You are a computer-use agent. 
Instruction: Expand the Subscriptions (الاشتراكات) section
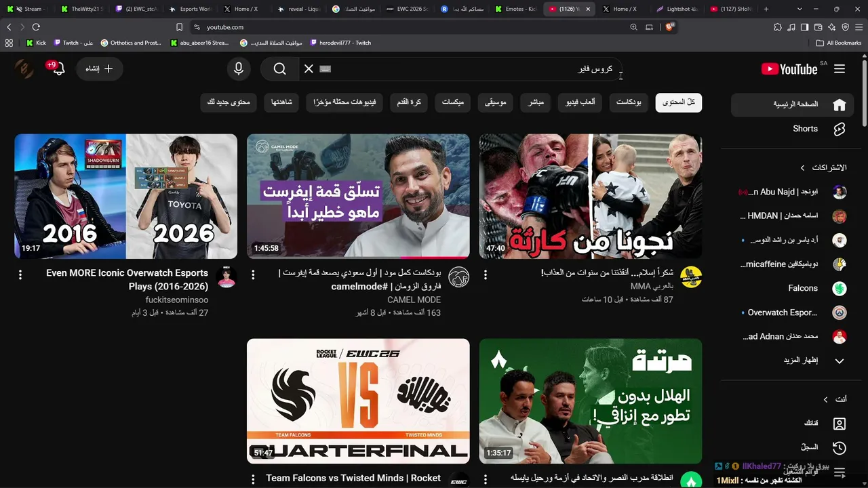click(x=792, y=167)
